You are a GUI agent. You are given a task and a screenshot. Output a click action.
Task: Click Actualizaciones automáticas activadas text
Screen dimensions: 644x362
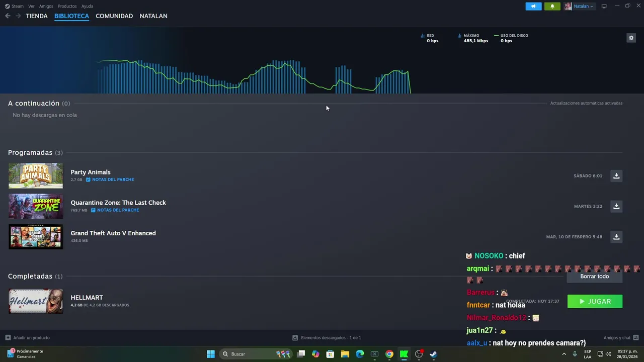point(586,103)
